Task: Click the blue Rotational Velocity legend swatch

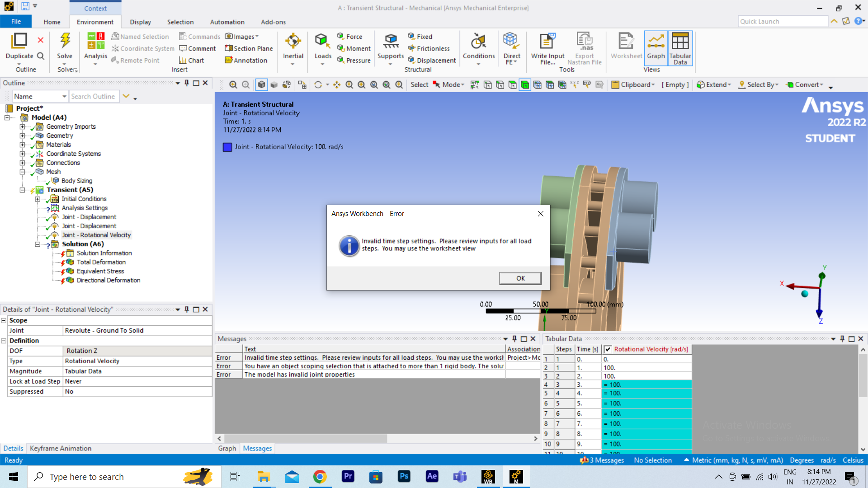Action: click(x=227, y=147)
